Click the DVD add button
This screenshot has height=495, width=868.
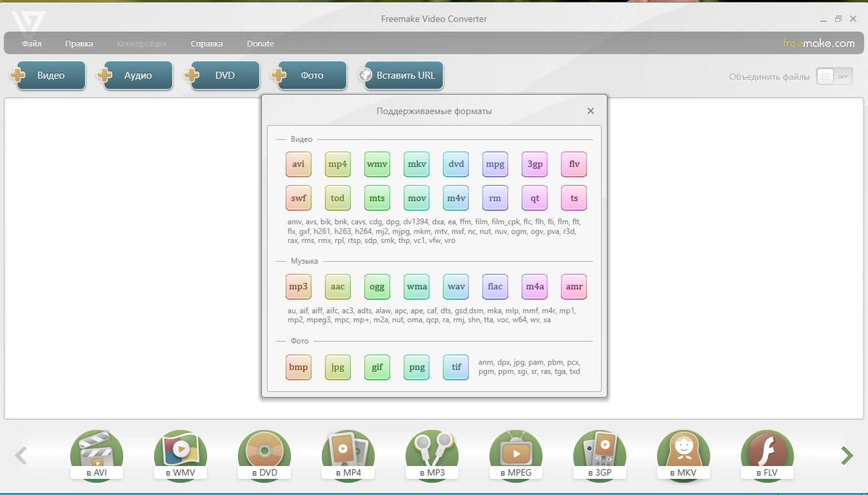pyautogui.click(x=221, y=75)
